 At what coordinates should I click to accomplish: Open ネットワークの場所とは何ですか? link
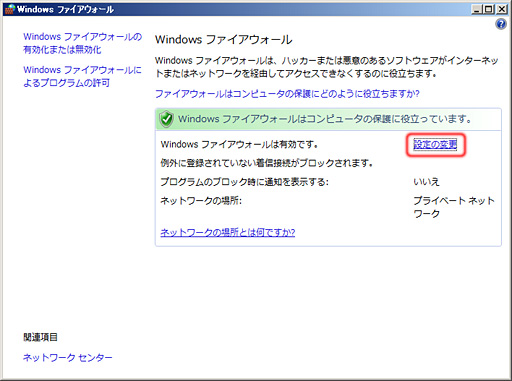(x=228, y=232)
